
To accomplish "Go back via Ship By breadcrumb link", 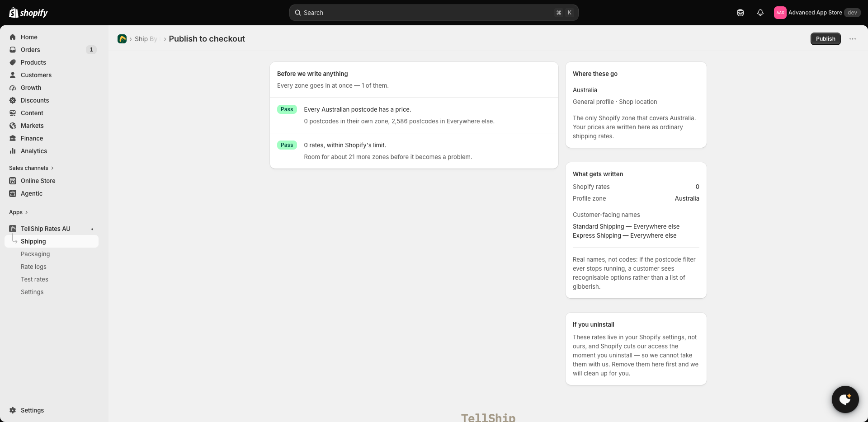I will click(146, 39).
